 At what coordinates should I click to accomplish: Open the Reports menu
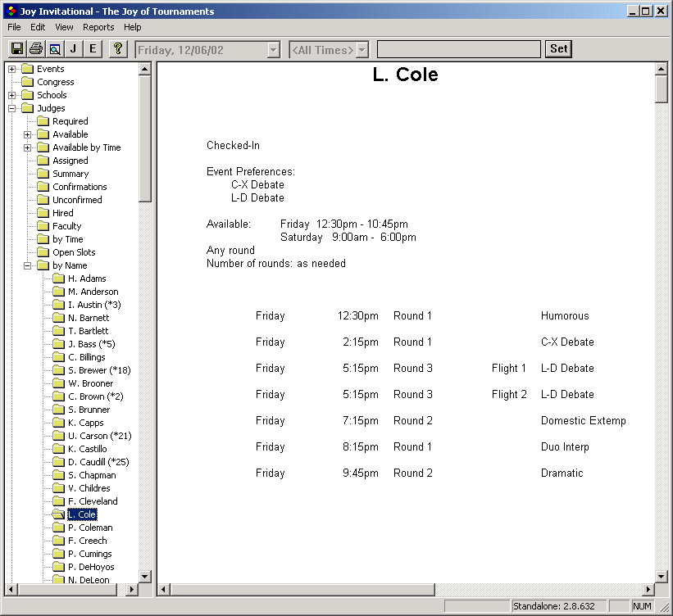(98, 27)
